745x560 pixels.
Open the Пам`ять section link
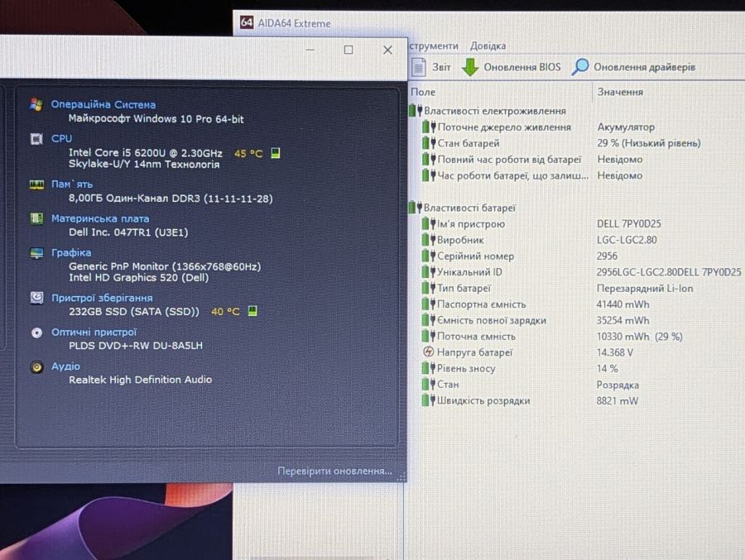pyautogui.click(x=72, y=184)
